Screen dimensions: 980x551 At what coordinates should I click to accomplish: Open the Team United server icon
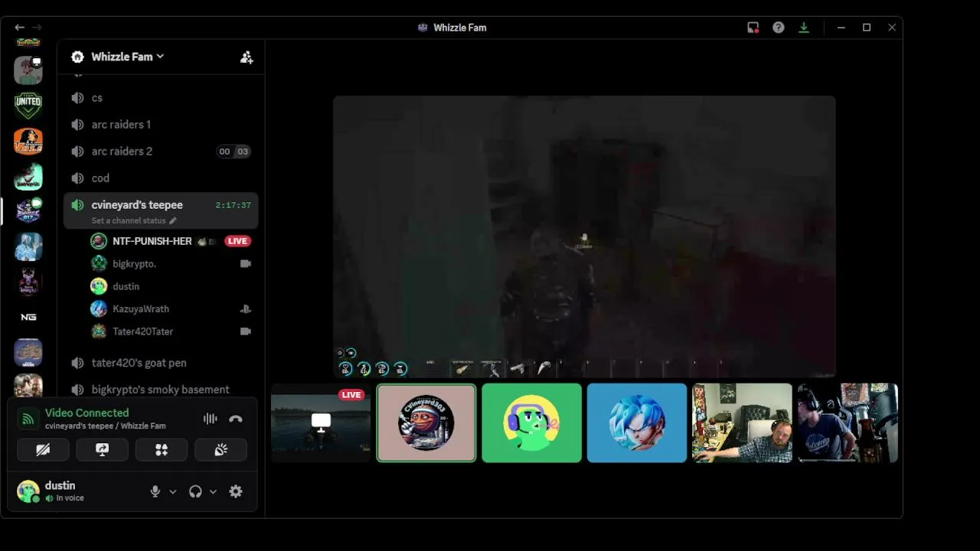[x=28, y=105]
